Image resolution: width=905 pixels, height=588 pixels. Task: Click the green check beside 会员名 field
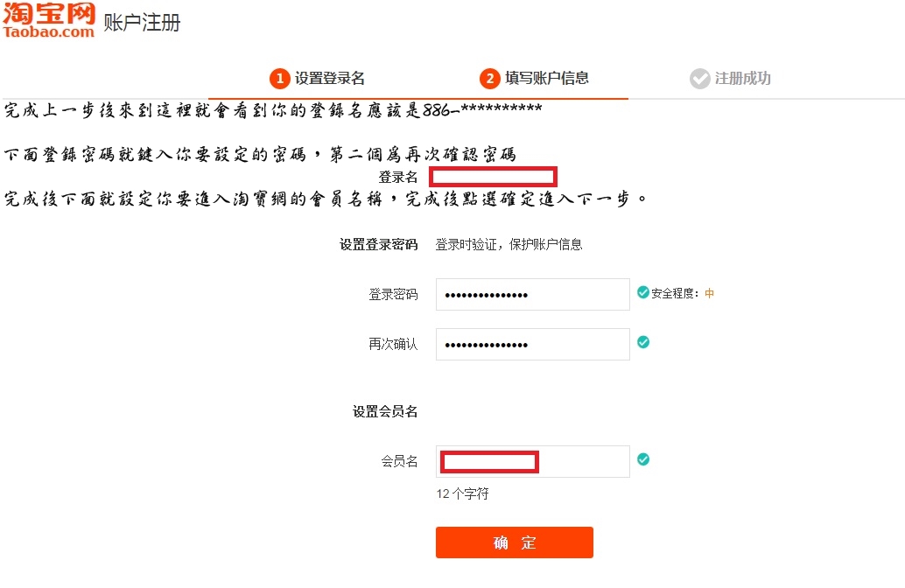point(643,459)
